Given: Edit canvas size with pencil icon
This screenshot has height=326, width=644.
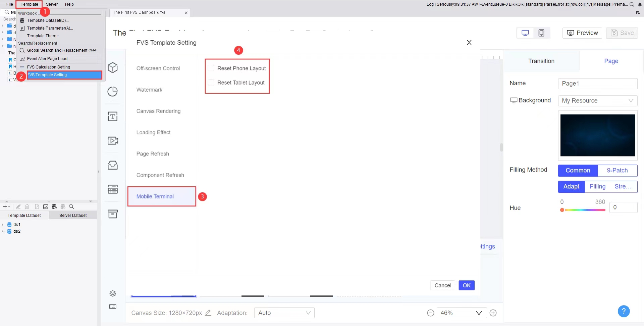Looking at the screenshot, I should coord(208,313).
